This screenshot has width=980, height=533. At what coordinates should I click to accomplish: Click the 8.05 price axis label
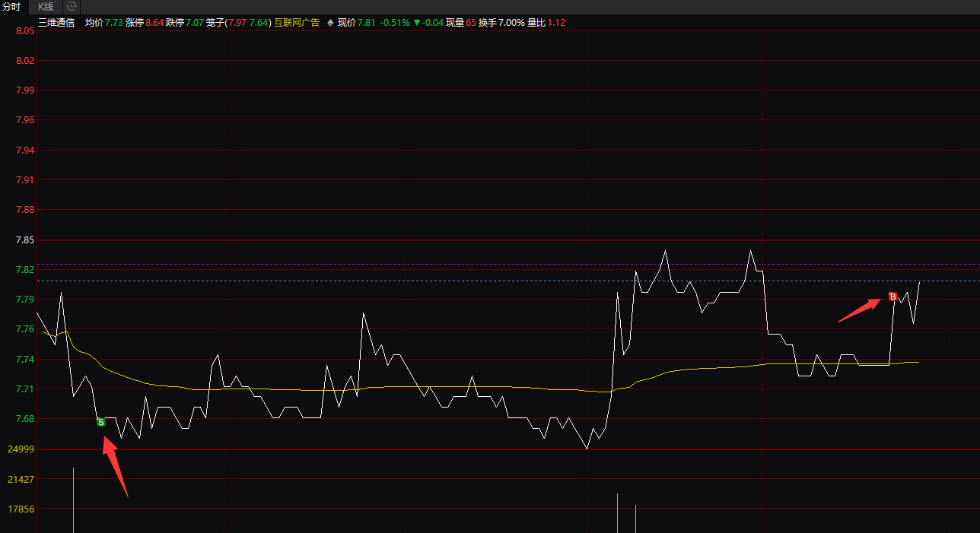pos(25,31)
